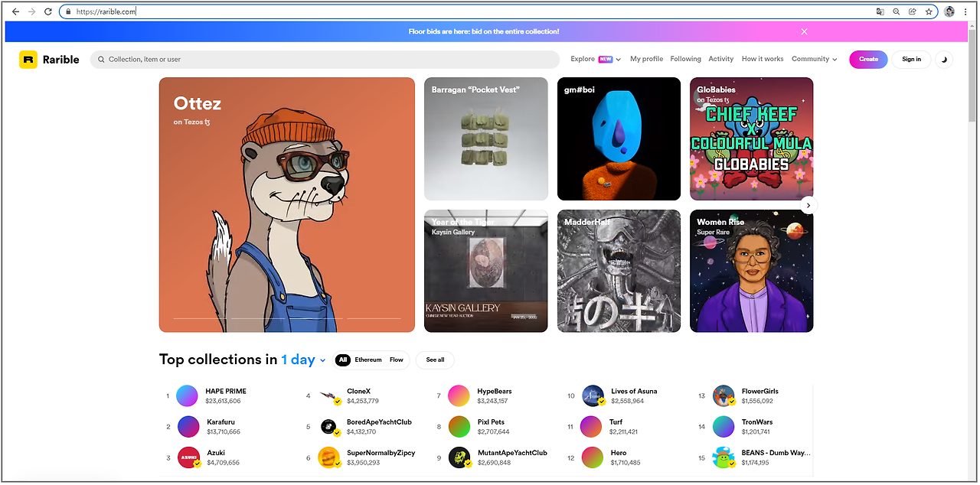Click SuperNormalbyZipcy collection name
Image resolution: width=980 pixels, height=485 pixels.
pos(381,453)
